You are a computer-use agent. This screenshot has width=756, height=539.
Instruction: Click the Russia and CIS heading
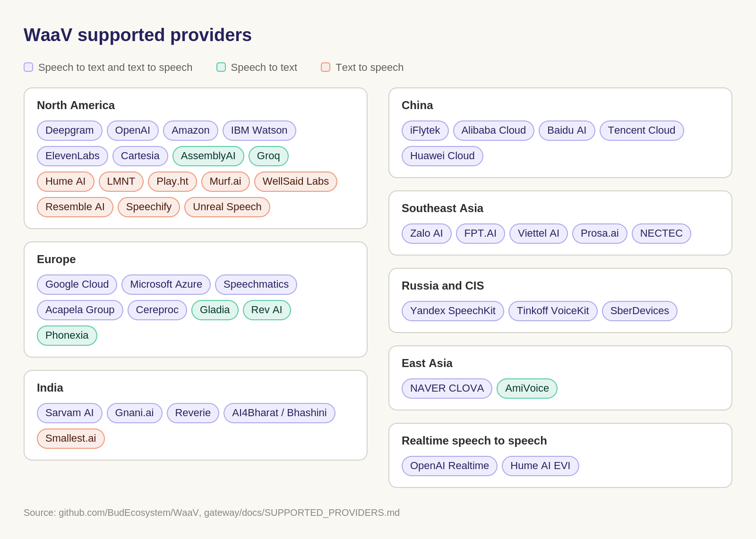pos(443,286)
